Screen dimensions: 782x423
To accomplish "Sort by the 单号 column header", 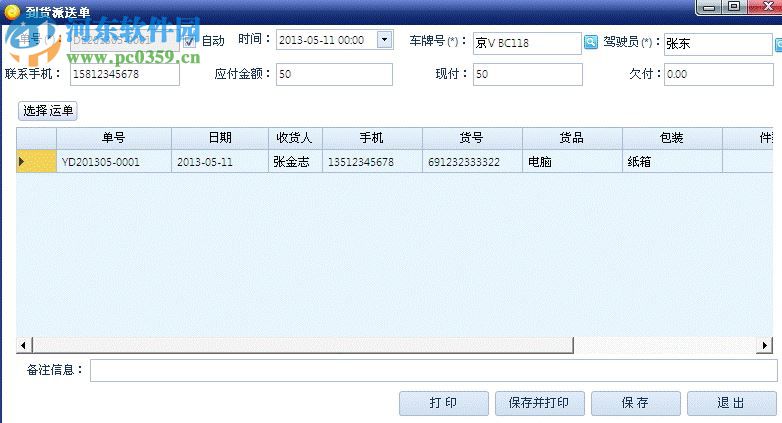I will (x=114, y=138).
